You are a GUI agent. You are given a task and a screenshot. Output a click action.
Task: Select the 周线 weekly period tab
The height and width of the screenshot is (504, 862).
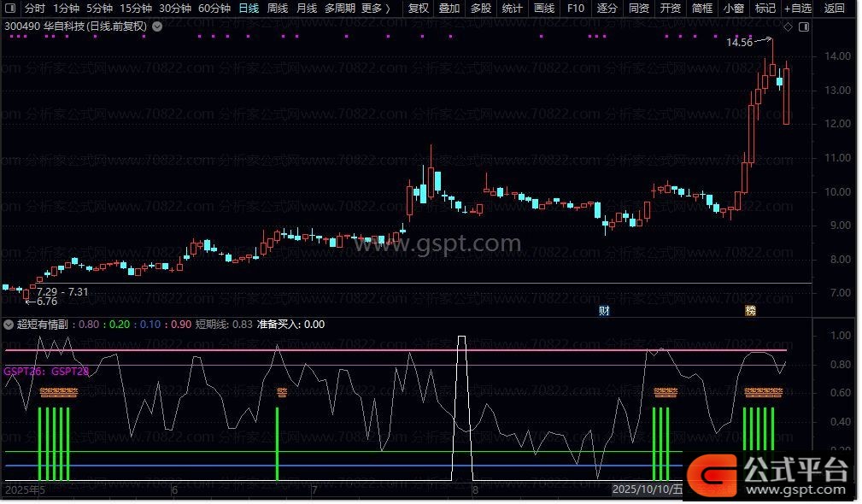278,9
